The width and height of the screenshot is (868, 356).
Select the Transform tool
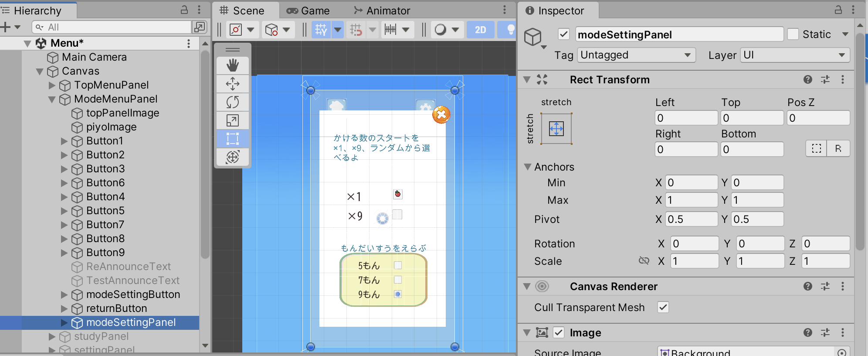pos(233,157)
